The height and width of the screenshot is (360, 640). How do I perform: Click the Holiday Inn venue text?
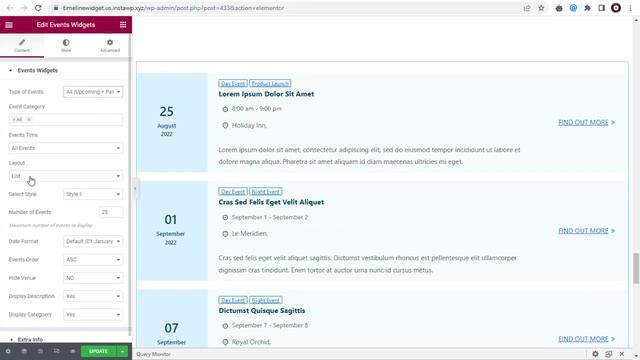click(x=249, y=126)
